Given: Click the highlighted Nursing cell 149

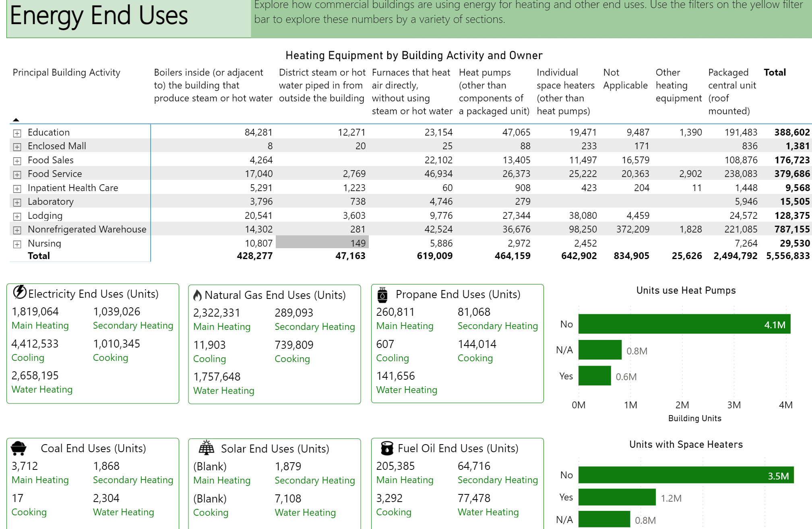Looking at the screenshot, I should pos(322,243).
